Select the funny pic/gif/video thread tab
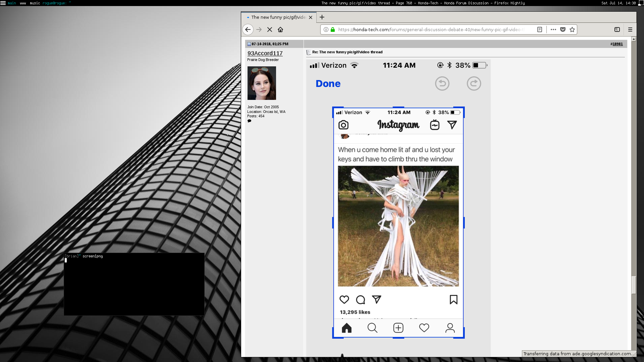 [x=278, y=17]
